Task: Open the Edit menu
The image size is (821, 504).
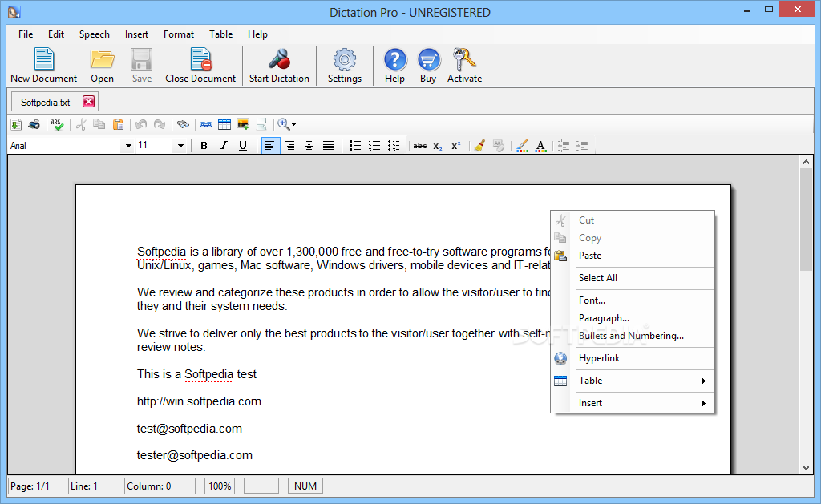Action: [x=56, y=34]
